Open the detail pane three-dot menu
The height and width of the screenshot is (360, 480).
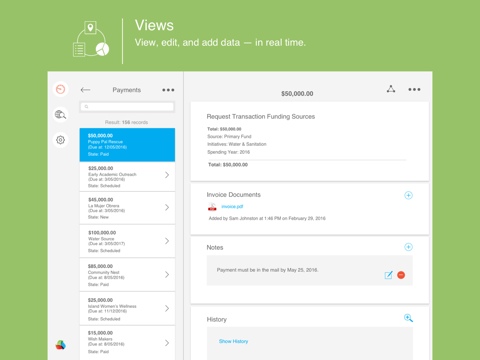pos(414,89)
